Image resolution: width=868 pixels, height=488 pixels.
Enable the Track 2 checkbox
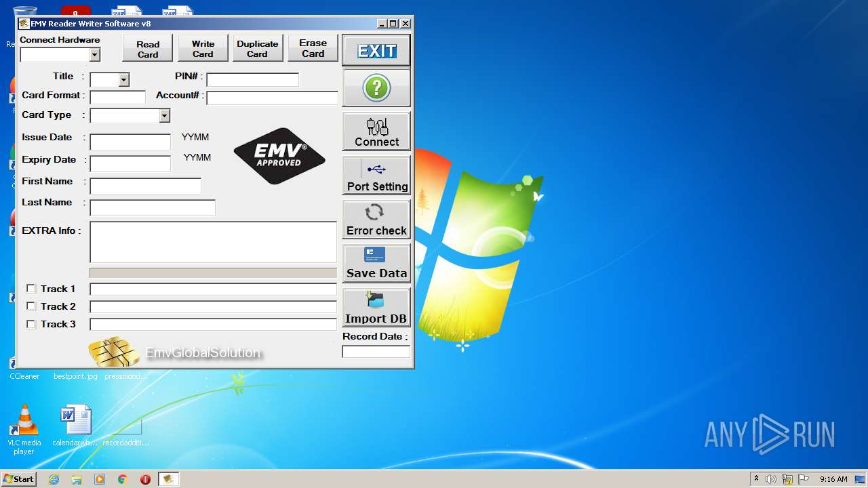click(31, 306)
